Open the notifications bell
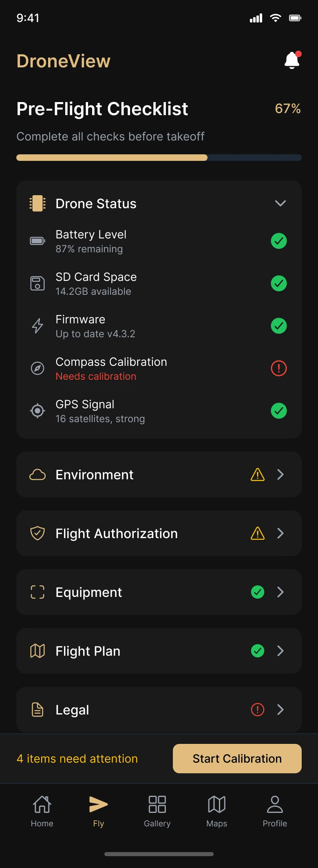Viewport: 318px width, 868px height. click(292, 60)
